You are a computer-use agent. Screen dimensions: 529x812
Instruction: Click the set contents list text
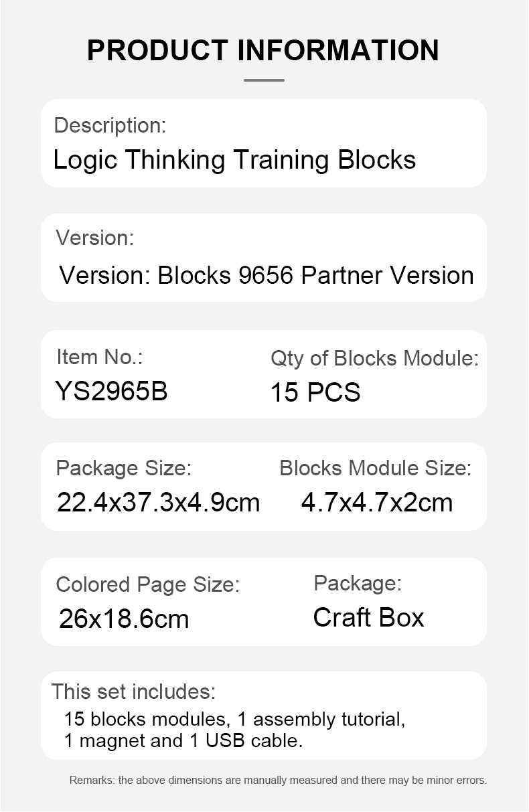234,730
